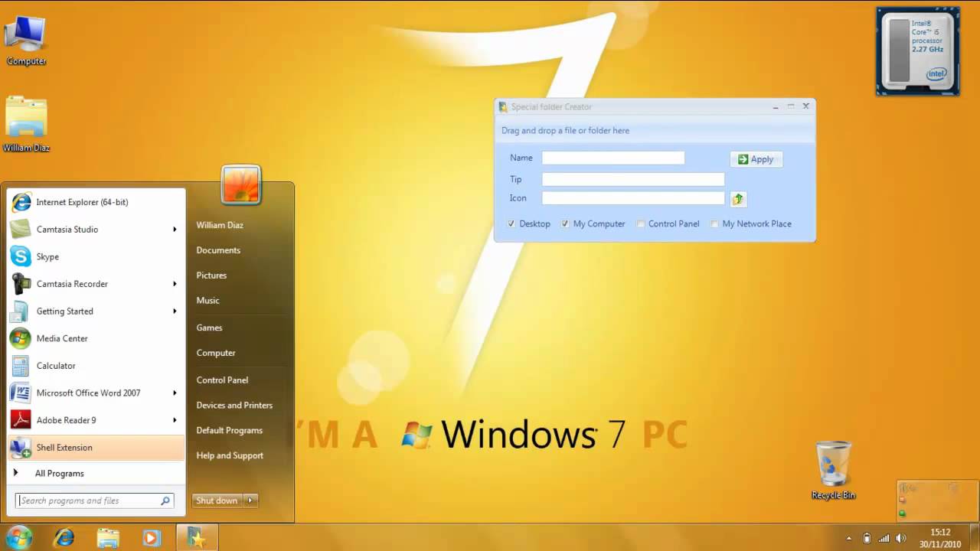Expand Getting Started submenu arrow
This screenshot has width=980, height=551.
click(175, 311)
